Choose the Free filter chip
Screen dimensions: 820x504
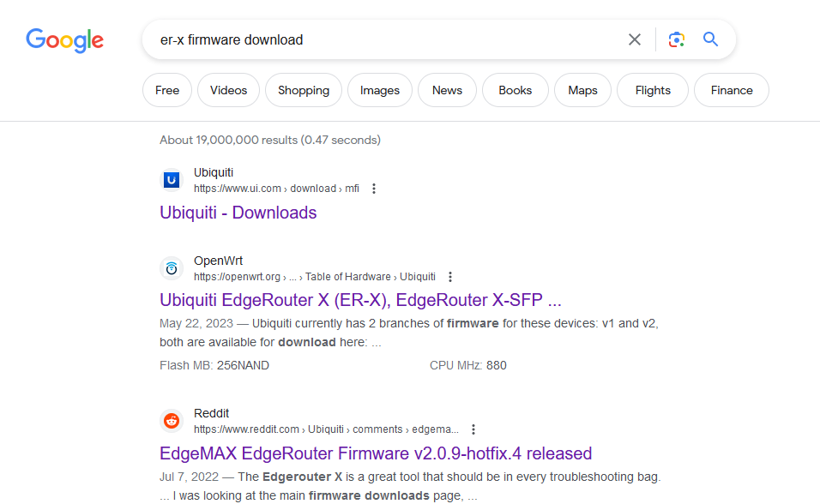pos(167,90)
